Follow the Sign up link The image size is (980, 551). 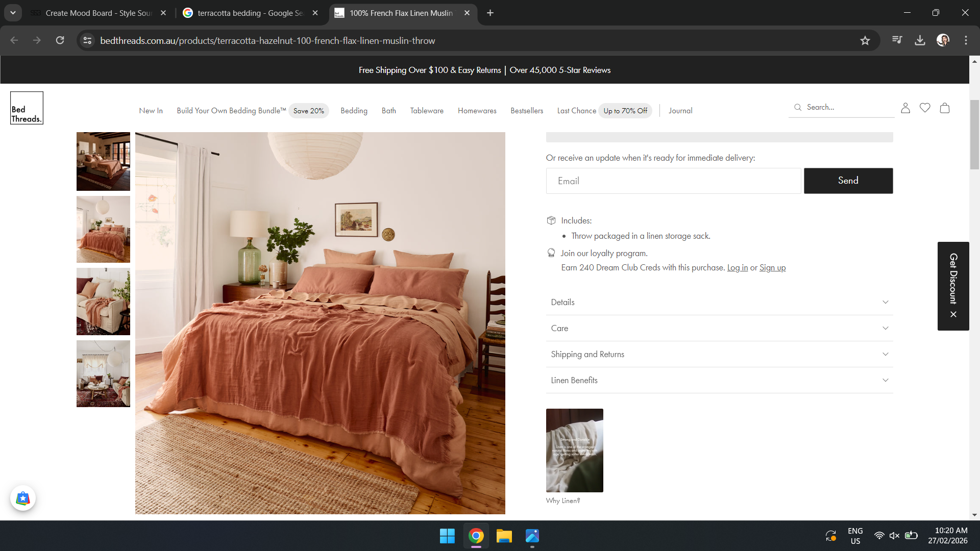tap(772, 267)
